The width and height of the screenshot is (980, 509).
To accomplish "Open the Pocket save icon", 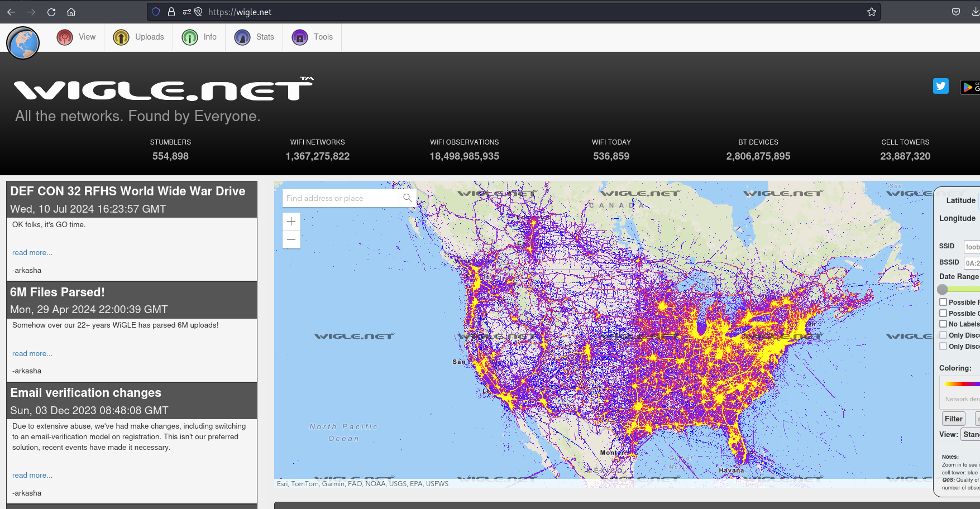I will point(956,12).
